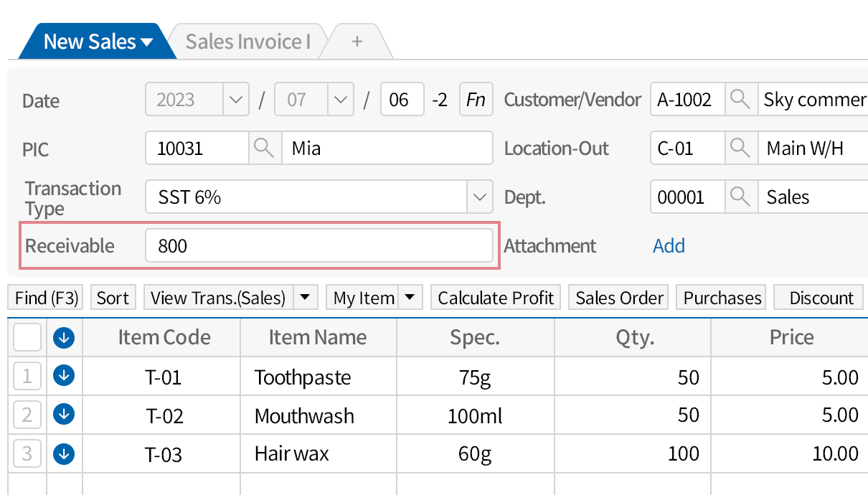
Task: Open the Dept. search magnifier icon
Action: [x=740, y=197]
